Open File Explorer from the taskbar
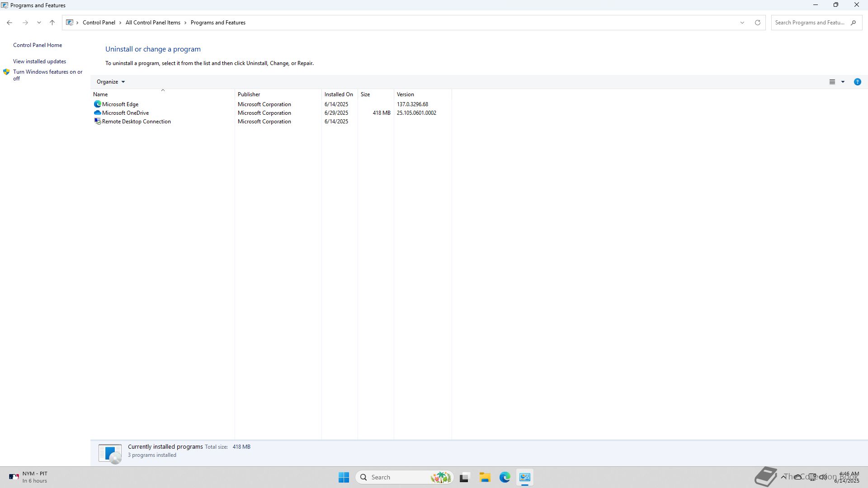868x488 pixels. 485,477
